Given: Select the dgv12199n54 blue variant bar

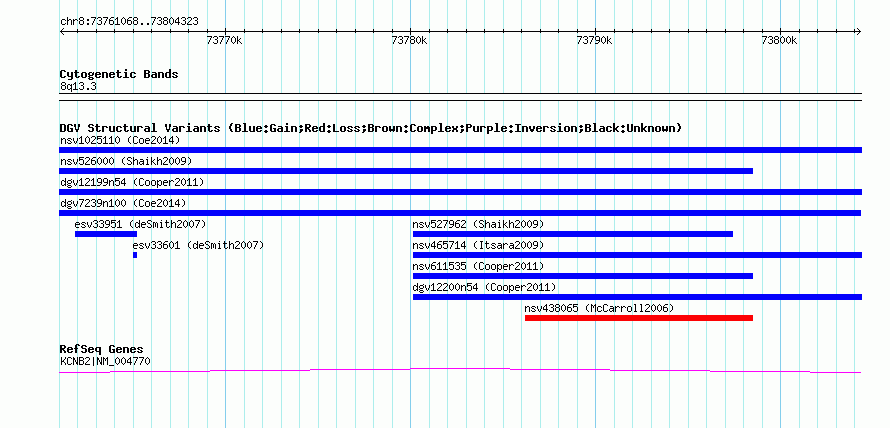Looking at the screenshot, I should 460,192.
